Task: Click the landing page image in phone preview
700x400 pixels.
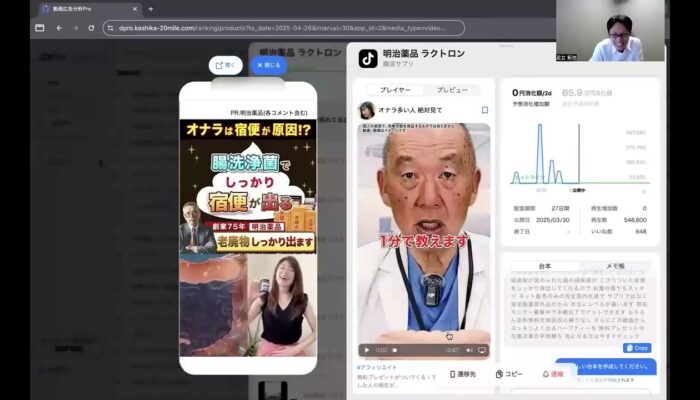Action: pyautogui.click(x=248, y=238)
